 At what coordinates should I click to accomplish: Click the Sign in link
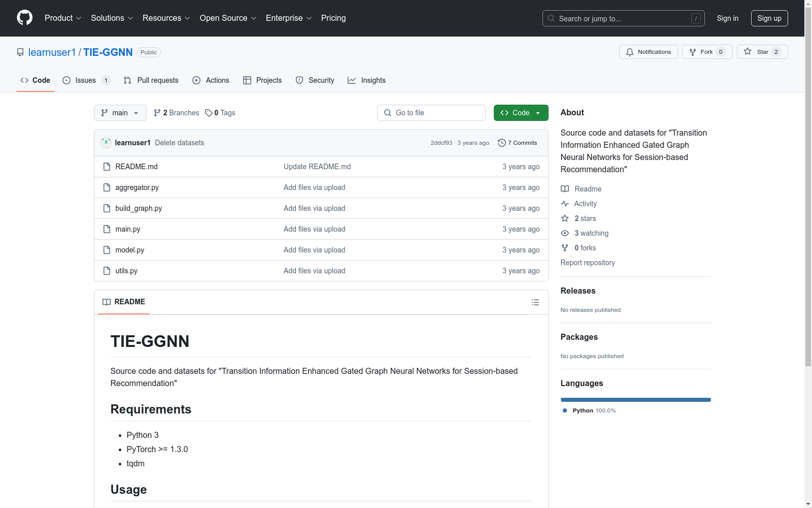[x=727, y=18]
